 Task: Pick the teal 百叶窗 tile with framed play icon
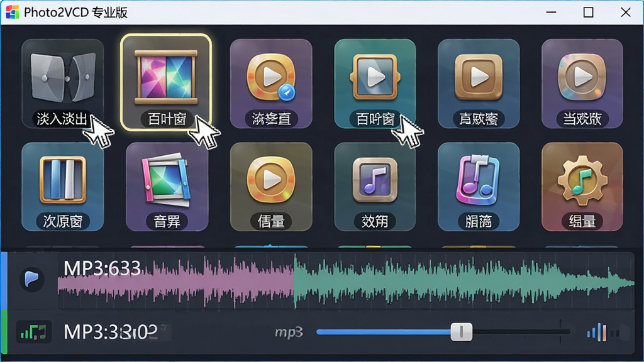(x=375, y=84)
